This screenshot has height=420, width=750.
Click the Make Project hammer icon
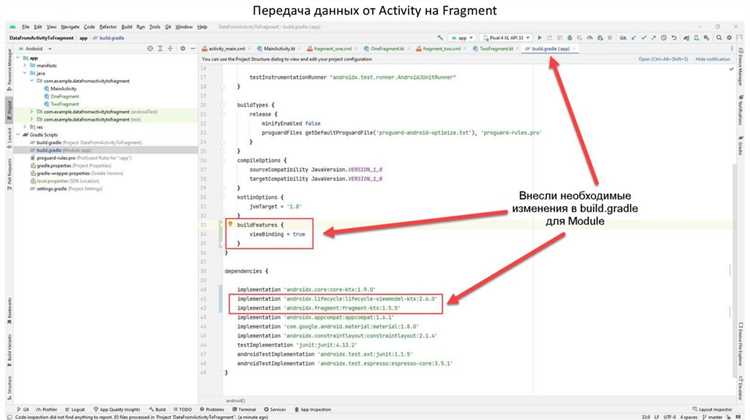point(441,38)
